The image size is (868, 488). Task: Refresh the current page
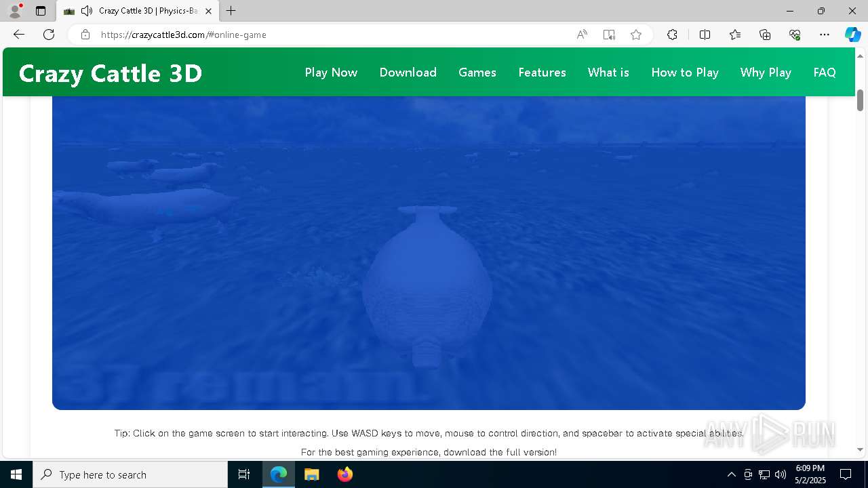(x=49, y=35)
